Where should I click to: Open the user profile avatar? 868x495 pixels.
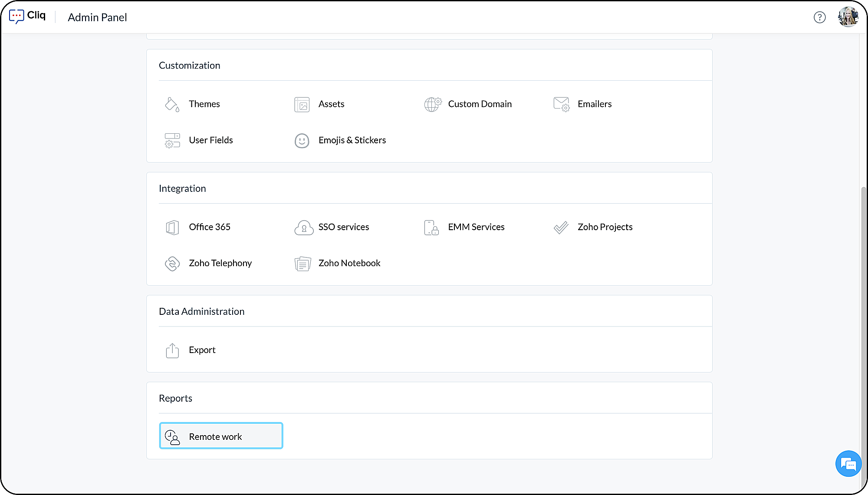coord(848,17)
